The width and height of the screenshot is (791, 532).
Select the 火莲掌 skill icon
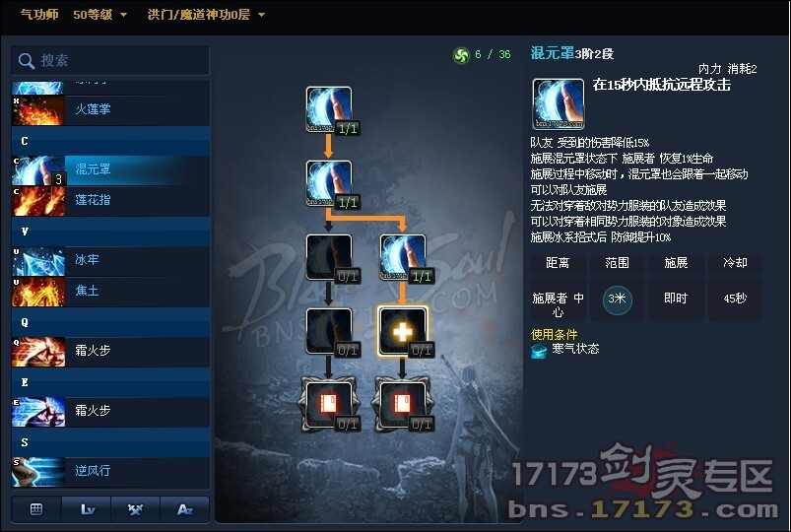(38, 110)
